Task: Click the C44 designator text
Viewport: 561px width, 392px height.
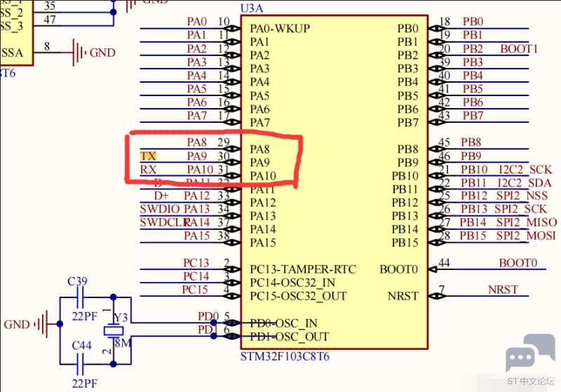Action: click(x=81, y=346)
